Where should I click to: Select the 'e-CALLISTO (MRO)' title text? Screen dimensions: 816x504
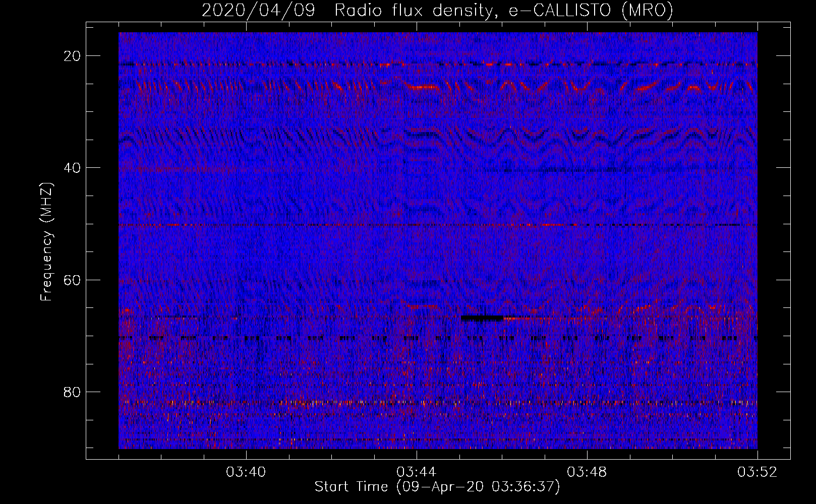591,10
